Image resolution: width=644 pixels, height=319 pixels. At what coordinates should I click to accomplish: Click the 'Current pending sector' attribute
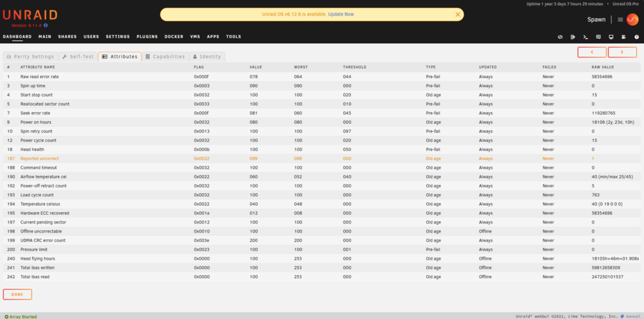tap(43, 222)
